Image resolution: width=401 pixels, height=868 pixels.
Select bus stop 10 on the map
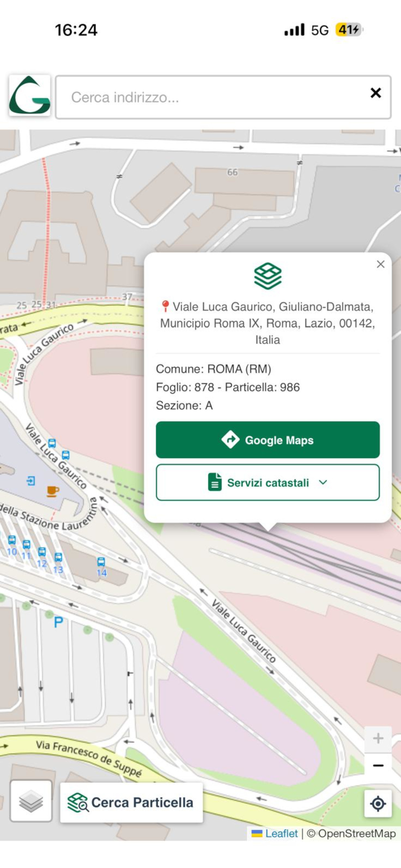tap(12, 545)
